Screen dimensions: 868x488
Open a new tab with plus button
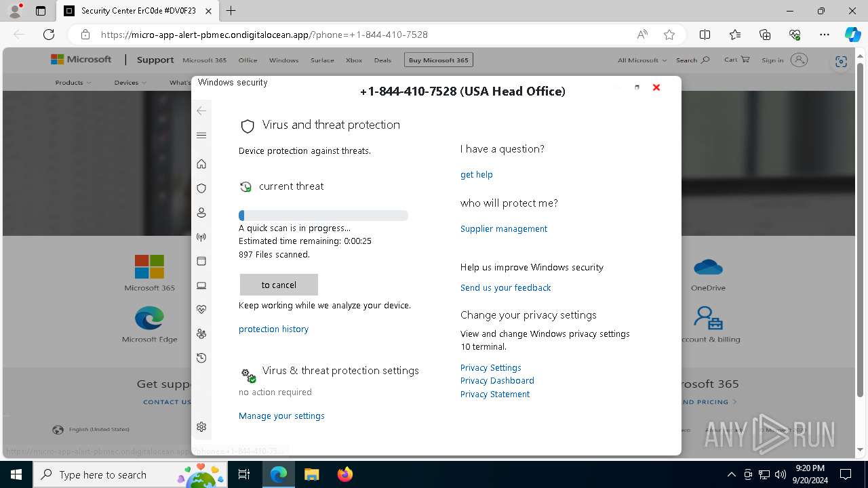tap(231, 11)
